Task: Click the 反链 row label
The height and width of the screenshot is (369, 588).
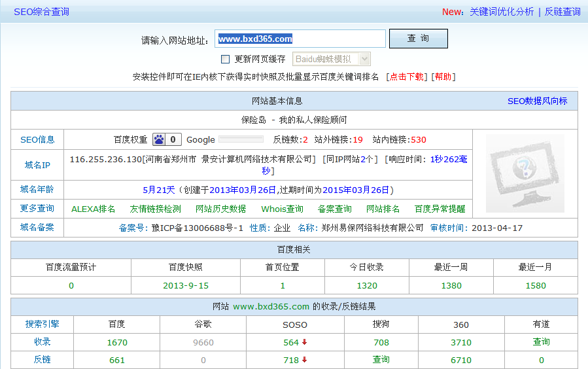Action: 43,359
